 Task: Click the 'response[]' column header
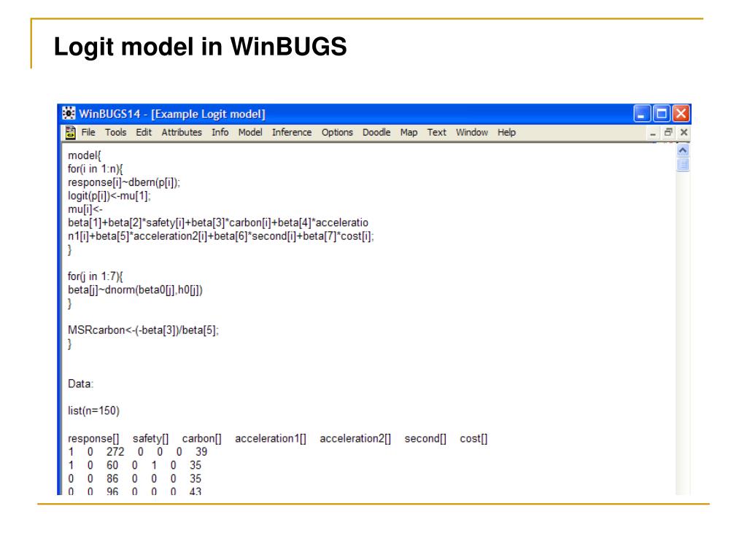click(93, 438)
